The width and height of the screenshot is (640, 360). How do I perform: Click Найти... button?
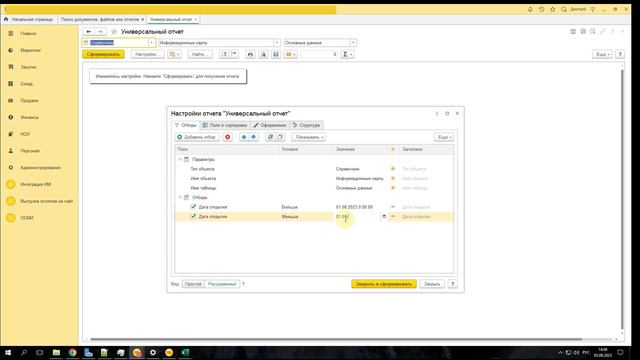(200, 54)
